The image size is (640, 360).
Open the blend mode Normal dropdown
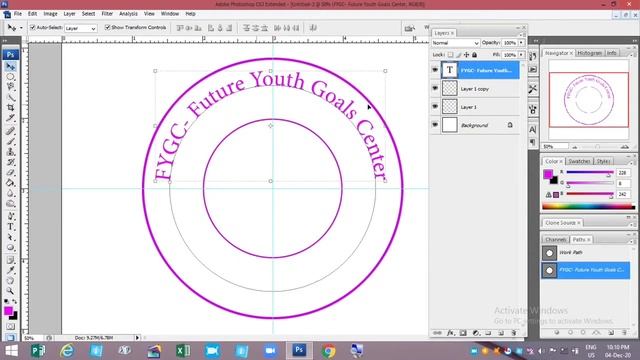click(x=455, y=43)
